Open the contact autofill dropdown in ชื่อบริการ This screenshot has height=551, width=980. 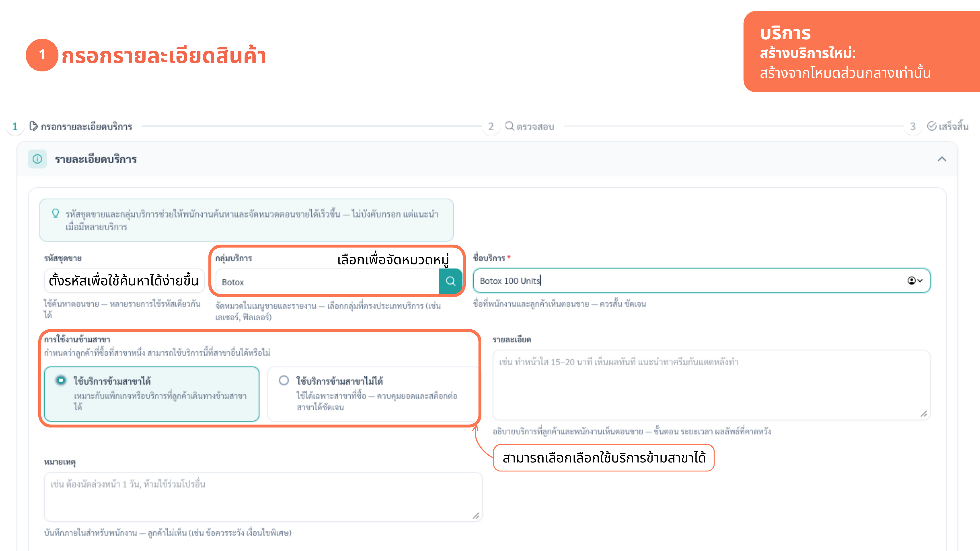[x=915, y=281]
